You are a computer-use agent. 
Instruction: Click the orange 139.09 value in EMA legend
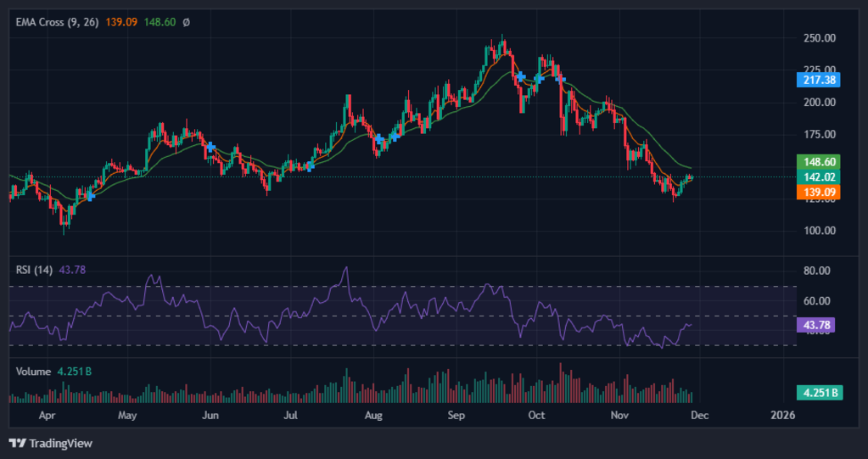point(121,22)
